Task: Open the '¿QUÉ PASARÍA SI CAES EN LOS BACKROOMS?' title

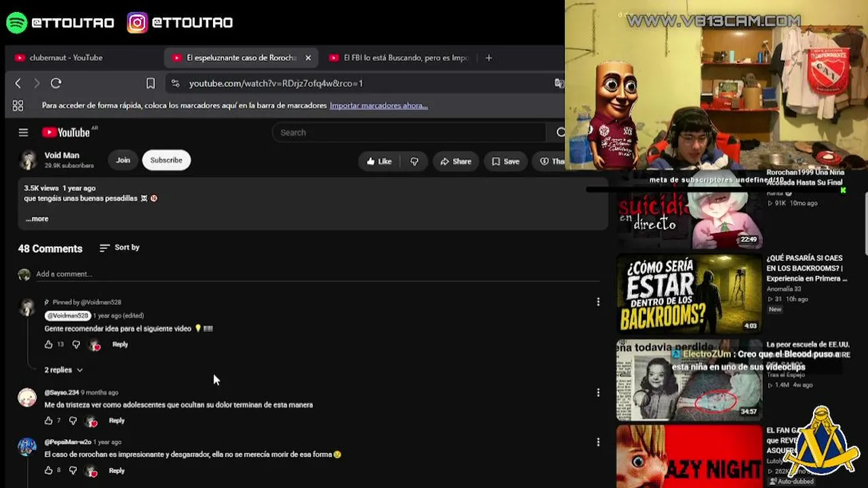Action: coord(807,268)
